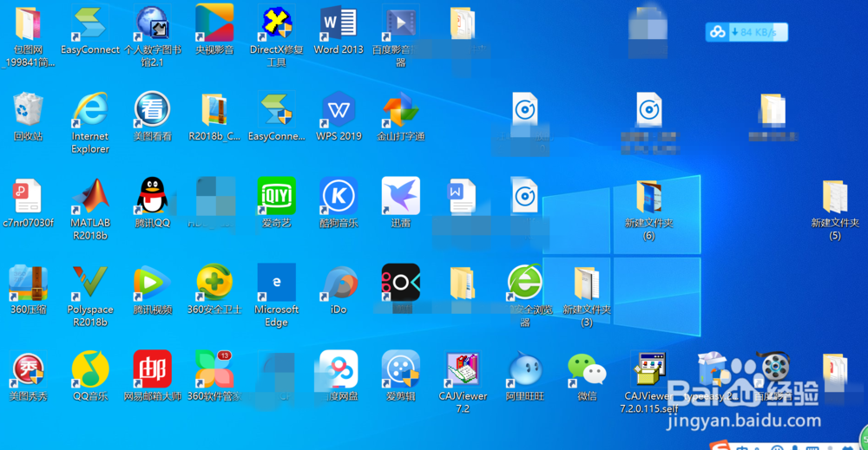The height and width of the screenshot is (450, 868).
Task: Launch 个人数字图书馆2.1 shortcut
Action: coord(152,23)
